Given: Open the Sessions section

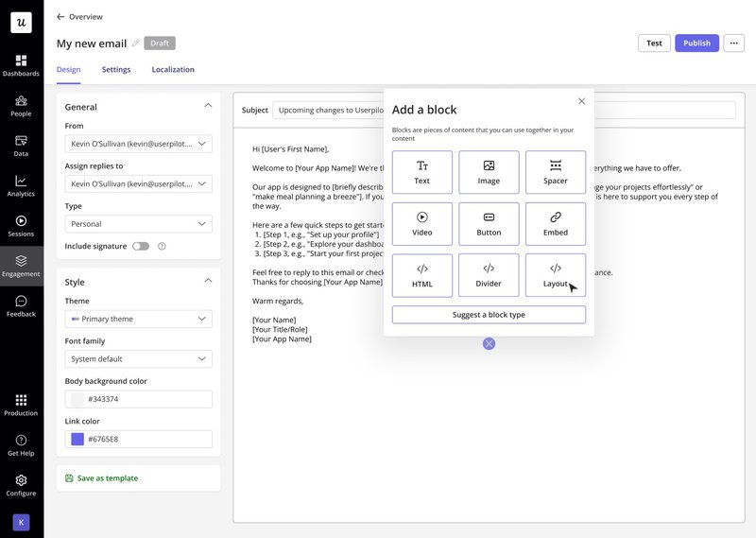Looking at the screenshot, I should coord(21,226).
